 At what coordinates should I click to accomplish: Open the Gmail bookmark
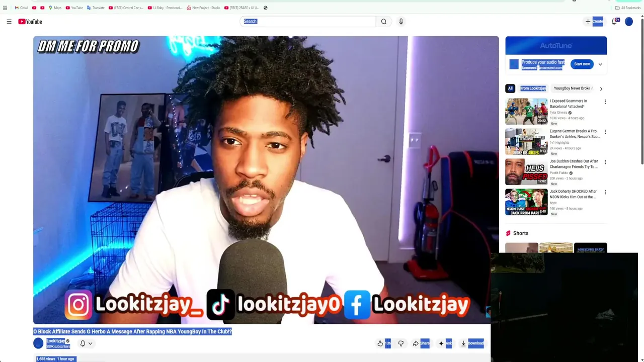(21, 8)
